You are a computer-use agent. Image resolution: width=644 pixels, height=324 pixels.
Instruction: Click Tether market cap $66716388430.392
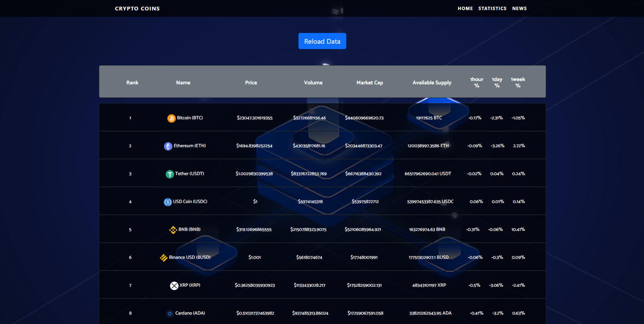pyautogui.click(x=364, y=174)
